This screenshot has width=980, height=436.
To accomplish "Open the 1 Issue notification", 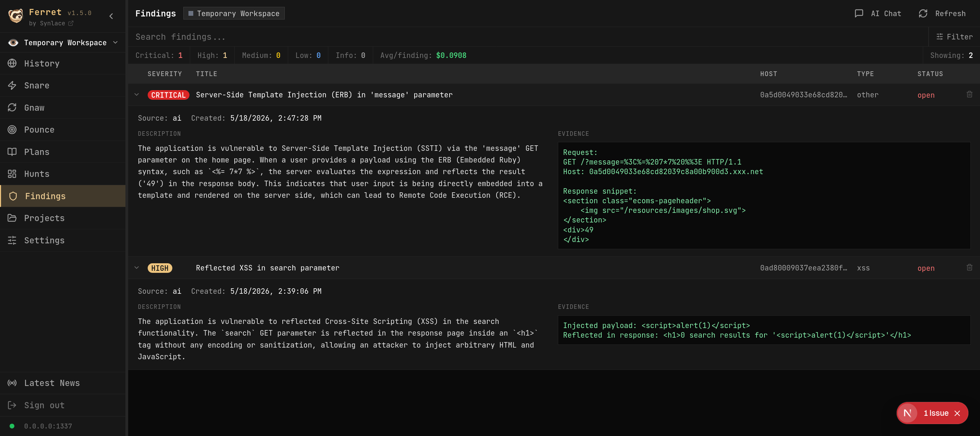I will point(936,413).
